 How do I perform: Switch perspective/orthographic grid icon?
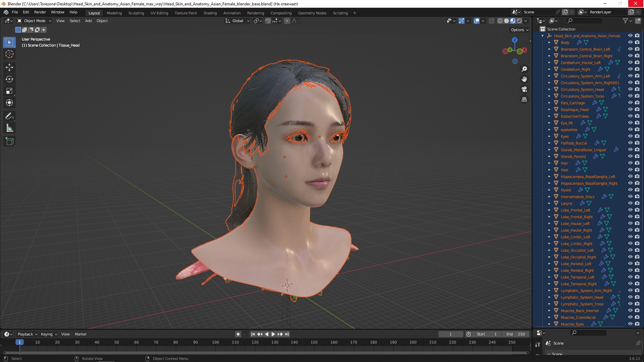point(524,100)
